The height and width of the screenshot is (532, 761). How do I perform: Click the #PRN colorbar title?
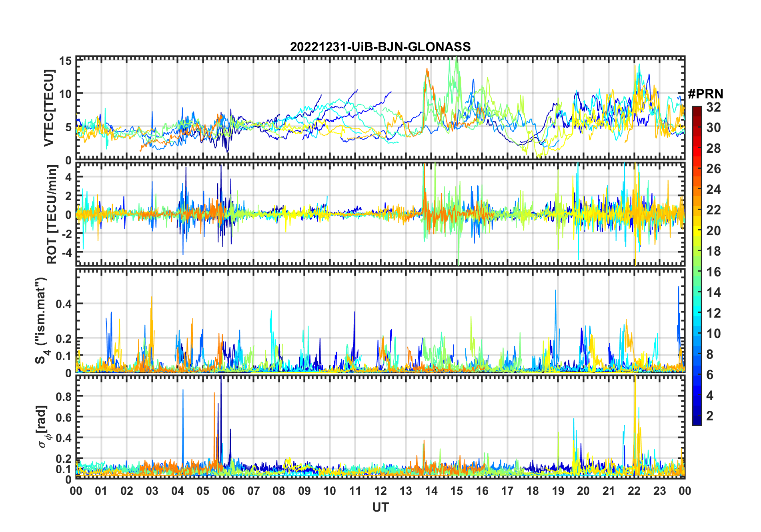point(705,94)
